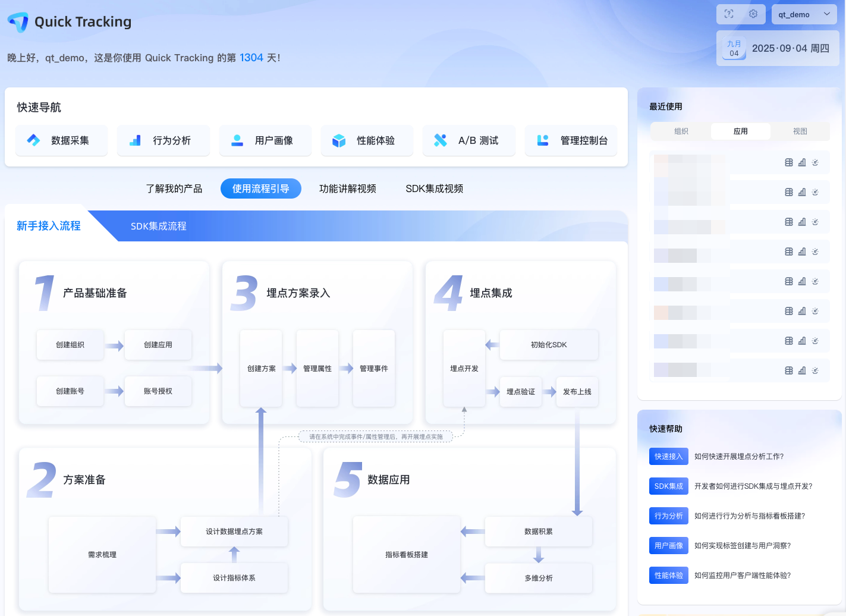The width and height of the screenshot is (846, 616).
Task: Click the 埋点开发 step
Action: tap(464, 369)
